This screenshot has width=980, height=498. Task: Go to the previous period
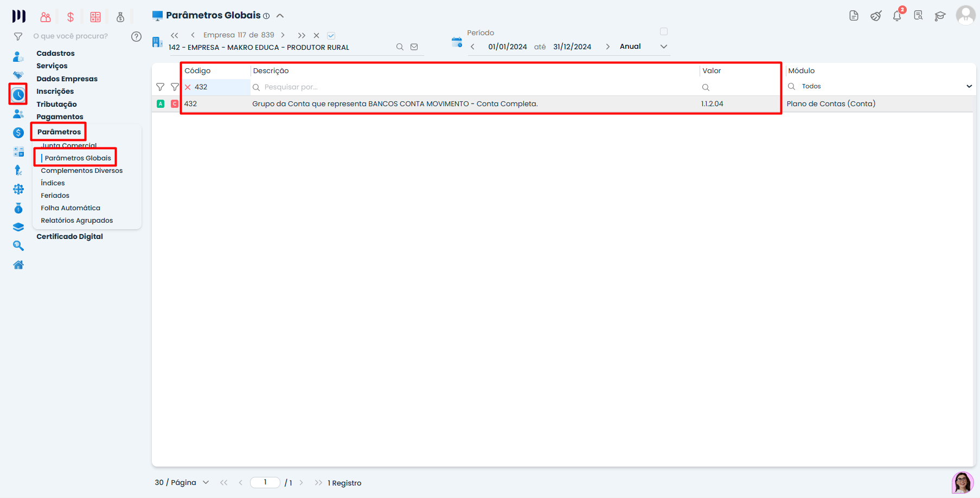point(472,47)
